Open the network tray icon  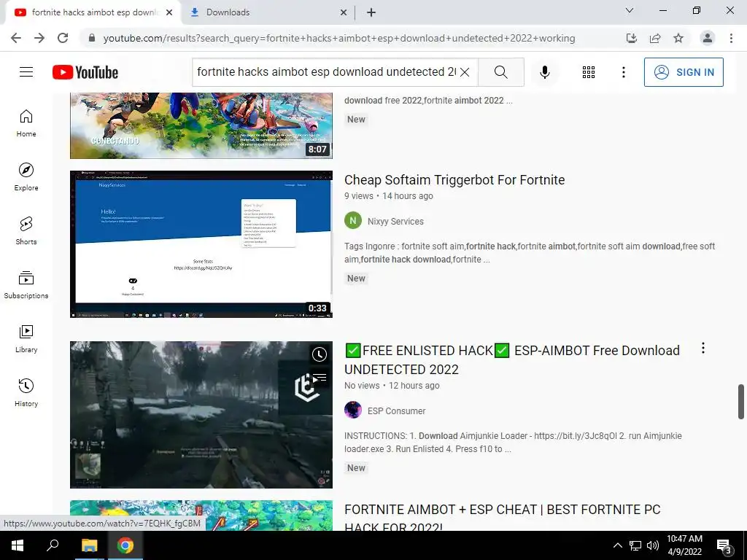tap(635, 545)
